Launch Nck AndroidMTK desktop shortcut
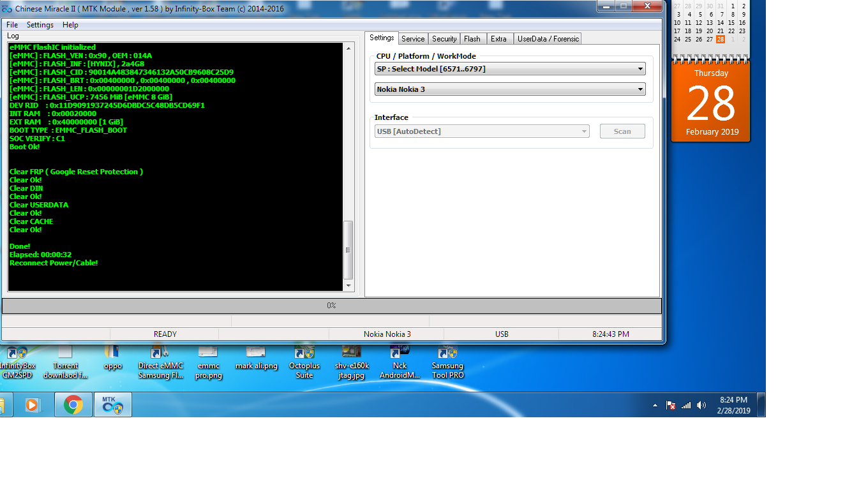Screen dimensions: 868x490 pos(400,362)
